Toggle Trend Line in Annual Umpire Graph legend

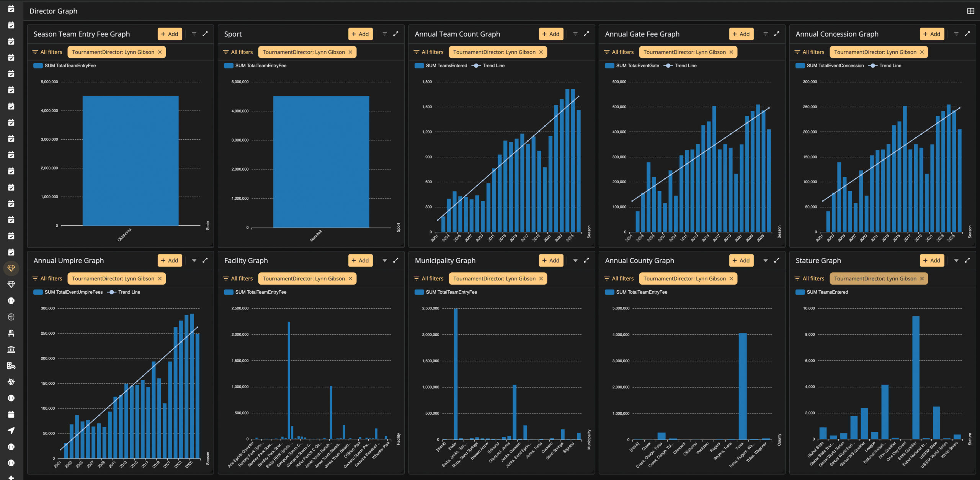tap(124, 292)
